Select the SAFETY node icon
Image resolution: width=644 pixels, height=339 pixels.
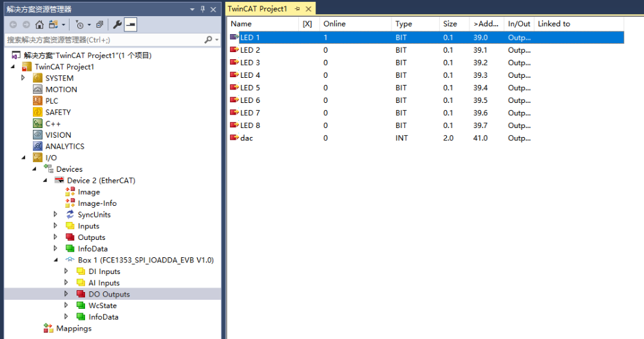pos(37,112)
